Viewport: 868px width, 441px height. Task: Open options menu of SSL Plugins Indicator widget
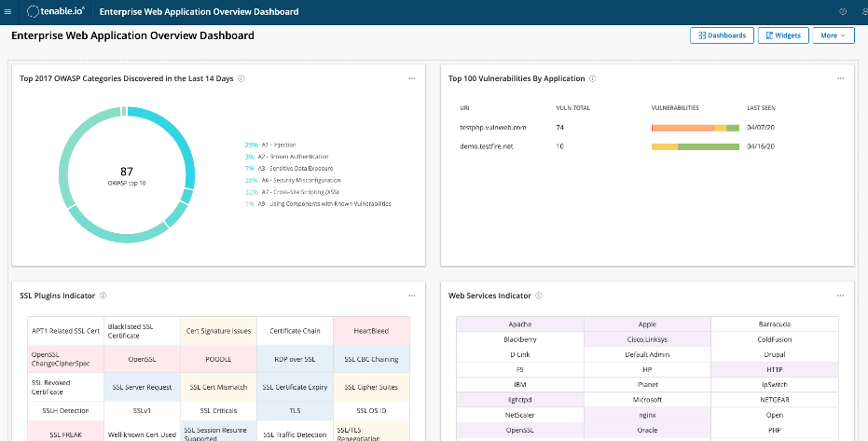coord(412,296)
